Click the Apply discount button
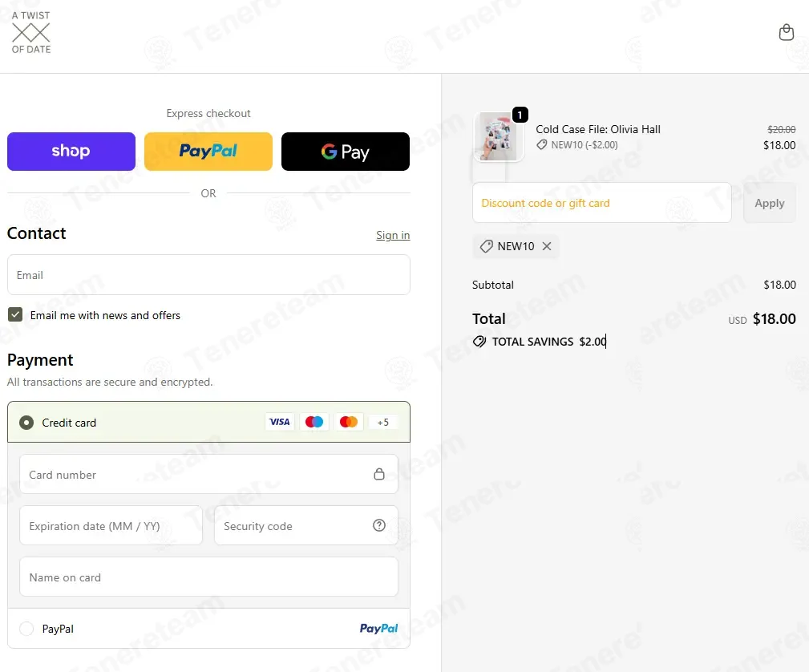 pos(769,203)
